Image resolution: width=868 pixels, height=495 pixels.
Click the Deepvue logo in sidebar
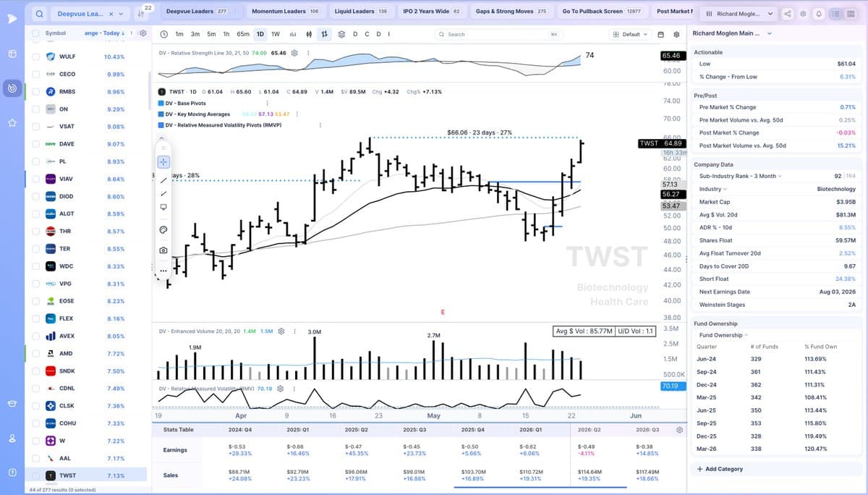tap(12, 18)
